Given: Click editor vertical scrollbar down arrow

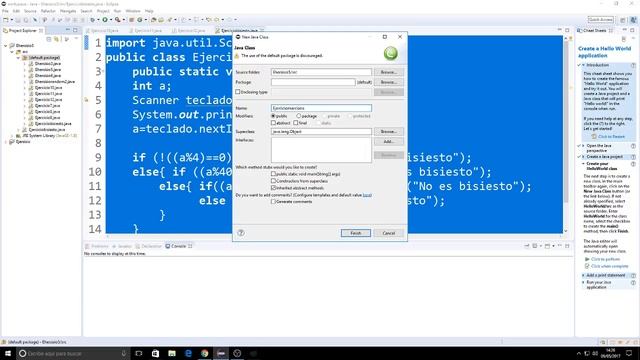Looking at the screenshot, I should coord(566,231).
